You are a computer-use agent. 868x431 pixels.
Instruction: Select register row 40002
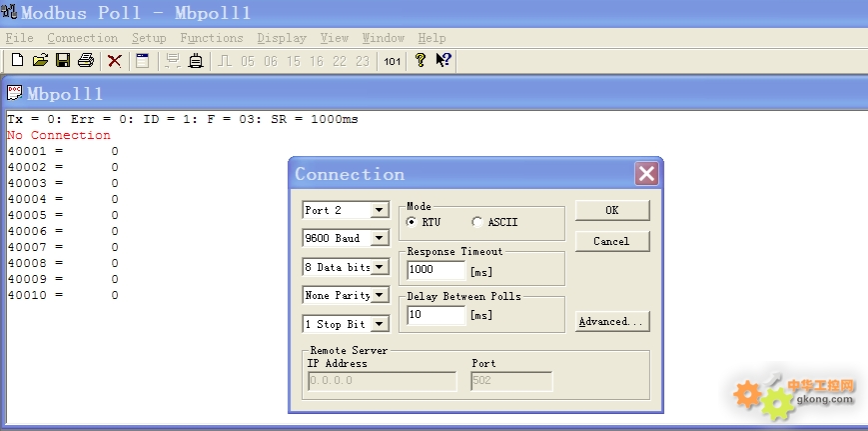63,167
